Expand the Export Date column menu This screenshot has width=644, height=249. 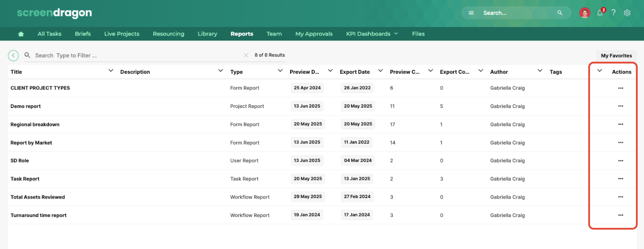[x=380, y=71]
